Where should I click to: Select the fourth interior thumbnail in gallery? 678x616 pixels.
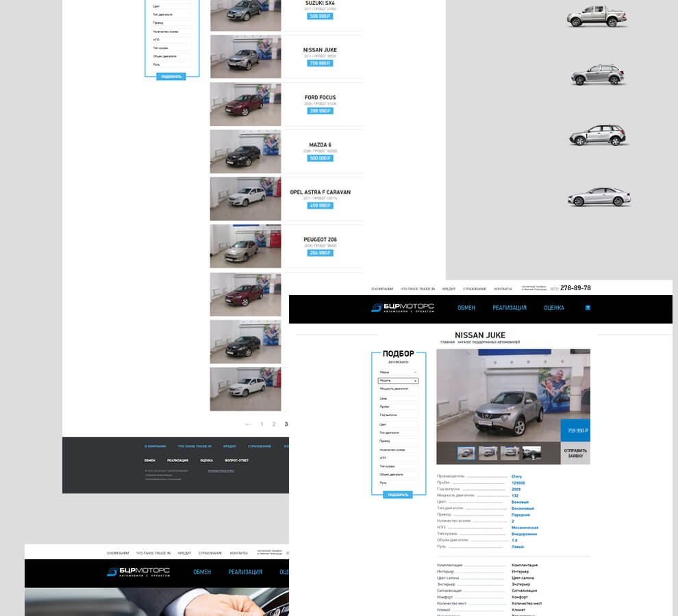click(x=531, y=452)
